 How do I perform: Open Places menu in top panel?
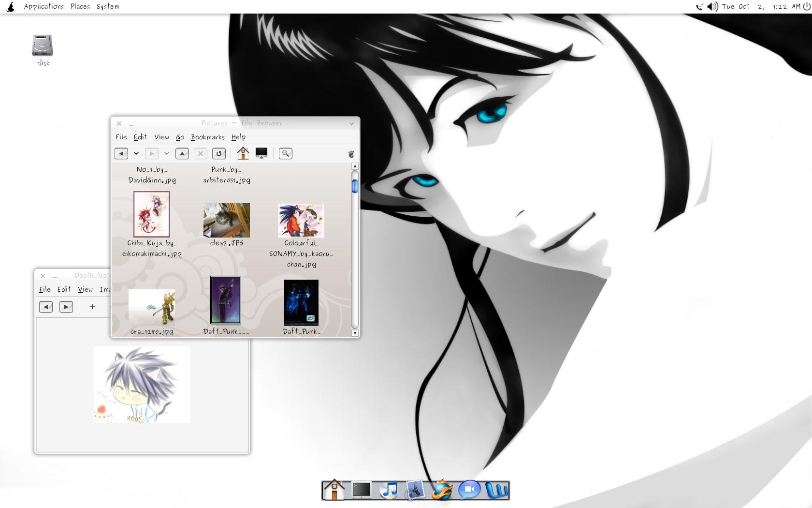pos(80,6)
